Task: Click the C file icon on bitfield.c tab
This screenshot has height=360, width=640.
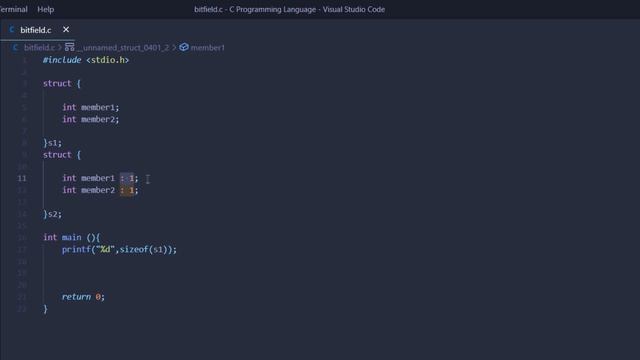Action: coord(12,30)
